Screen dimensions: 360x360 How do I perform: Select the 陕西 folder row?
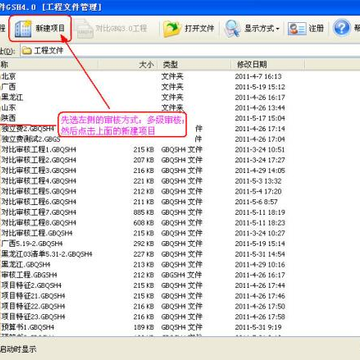[8, 118]
